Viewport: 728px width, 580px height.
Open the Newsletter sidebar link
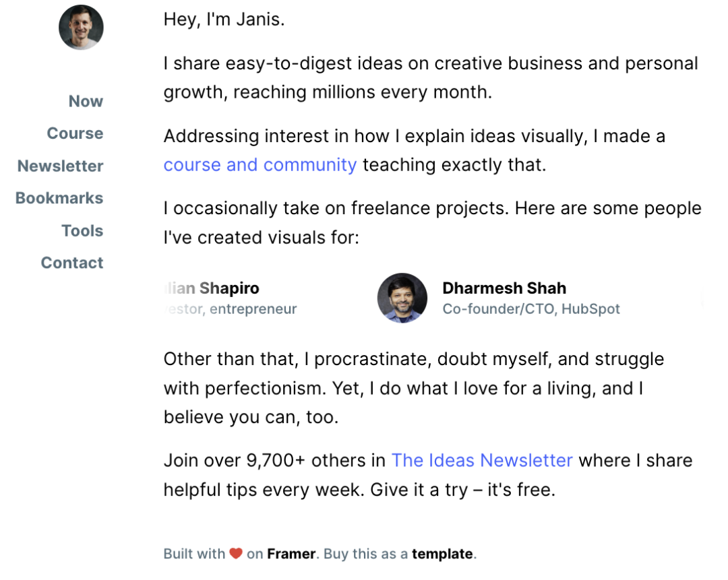pos(61,166)
